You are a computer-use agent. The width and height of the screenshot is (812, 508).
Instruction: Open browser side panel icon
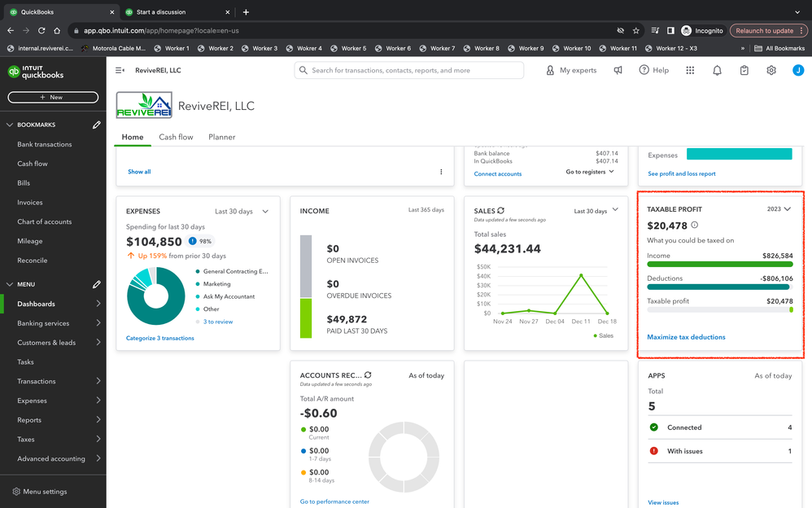point(670,31)
